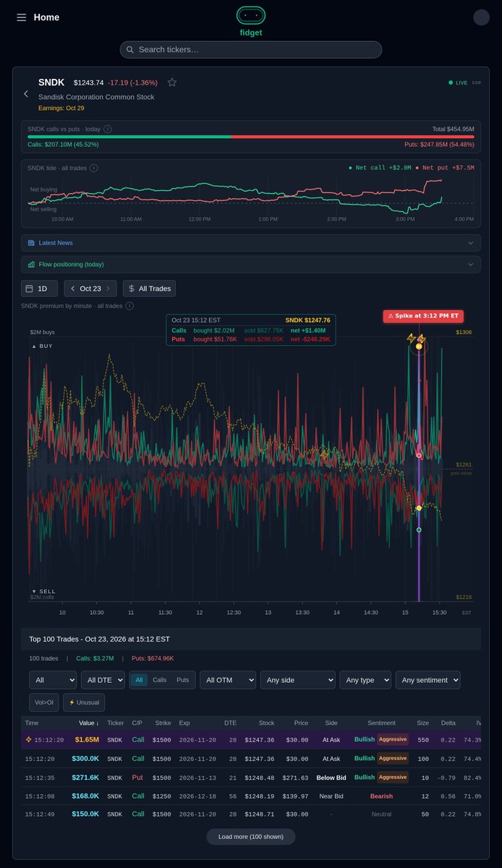Expand the Latest News section
The height and width of the screenshot is (868, 502).
coord(251,243)
